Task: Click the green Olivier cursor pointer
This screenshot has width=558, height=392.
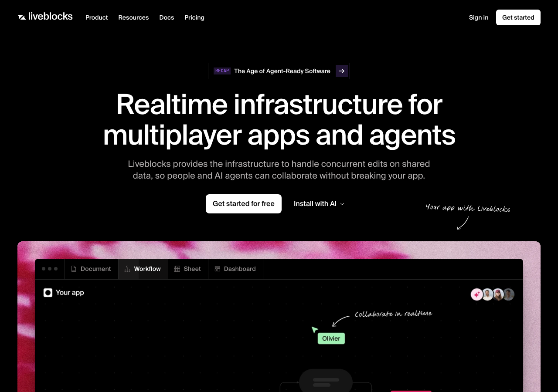Action: (314, 330)
